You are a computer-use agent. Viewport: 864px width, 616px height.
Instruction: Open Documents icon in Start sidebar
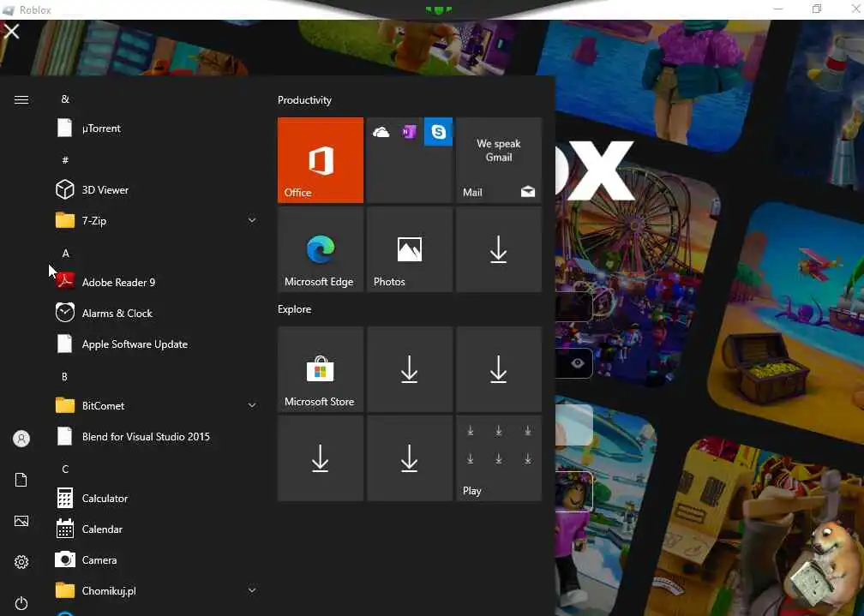click(x=21, y=480)
